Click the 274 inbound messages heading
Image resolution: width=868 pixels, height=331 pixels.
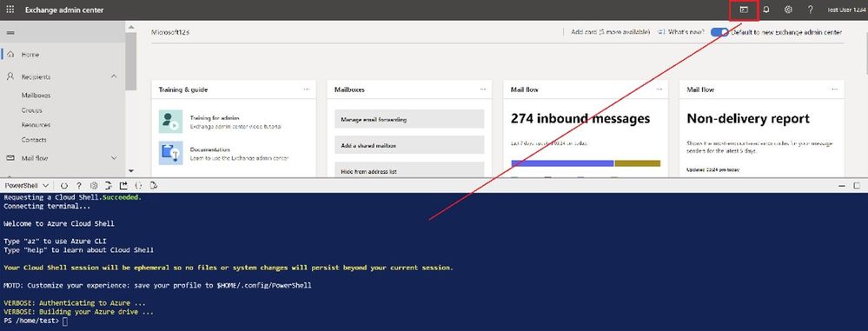coord(580,118)
